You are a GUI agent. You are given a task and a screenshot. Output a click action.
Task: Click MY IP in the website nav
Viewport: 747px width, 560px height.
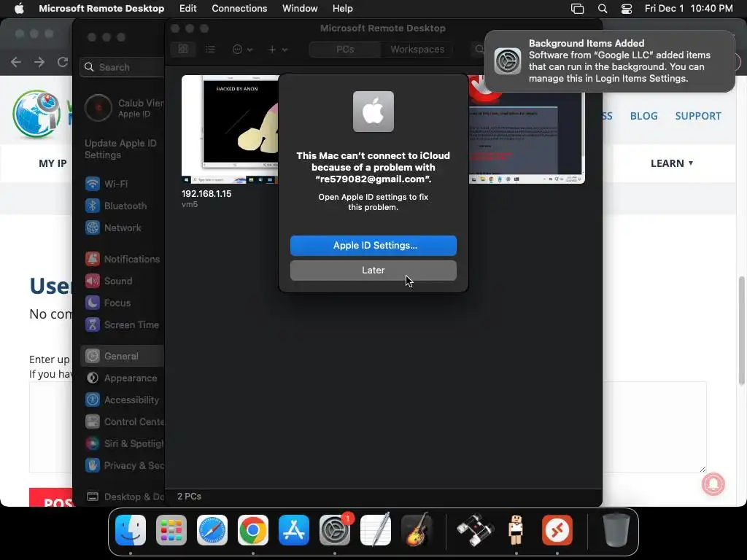point(53,163)
